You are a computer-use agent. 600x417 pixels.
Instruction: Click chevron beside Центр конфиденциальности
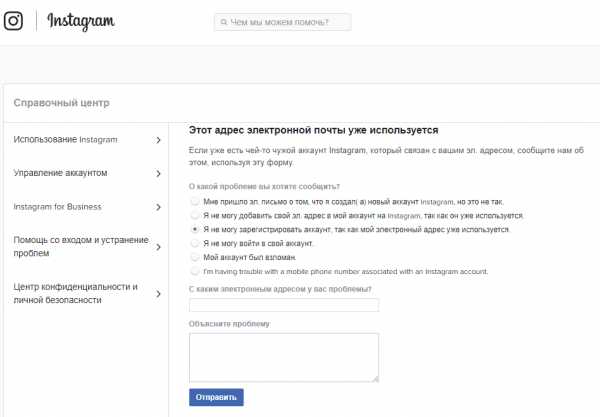[x=158, y=294]
